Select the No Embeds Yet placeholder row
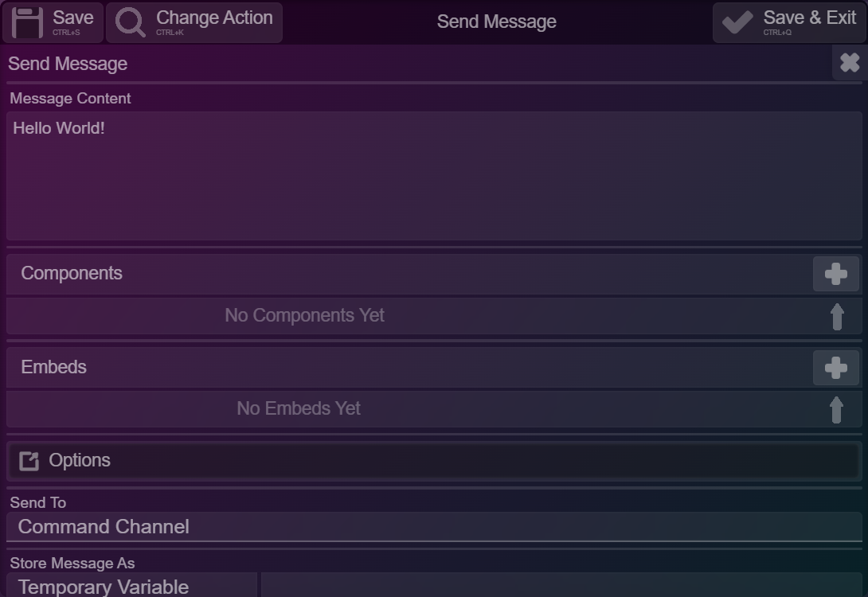The height and width of the screenshot is (597, 868). pyautogui.click(x=299, y=409)
